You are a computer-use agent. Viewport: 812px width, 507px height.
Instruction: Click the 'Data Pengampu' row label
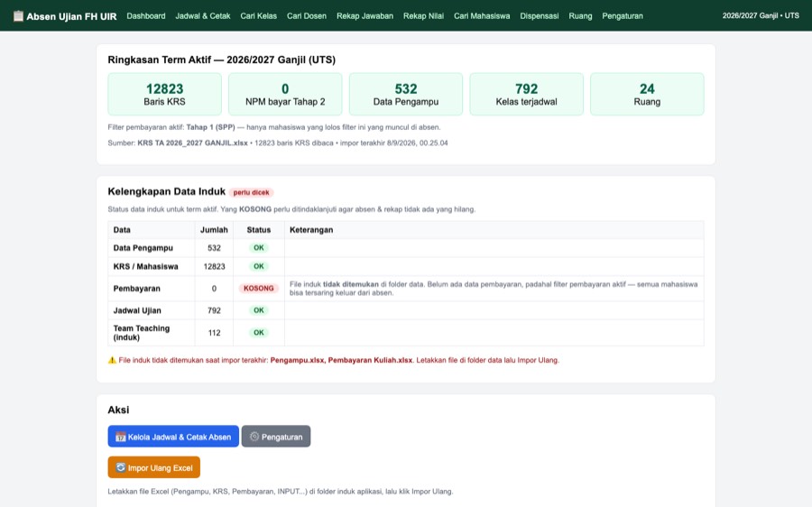[143, 248]
